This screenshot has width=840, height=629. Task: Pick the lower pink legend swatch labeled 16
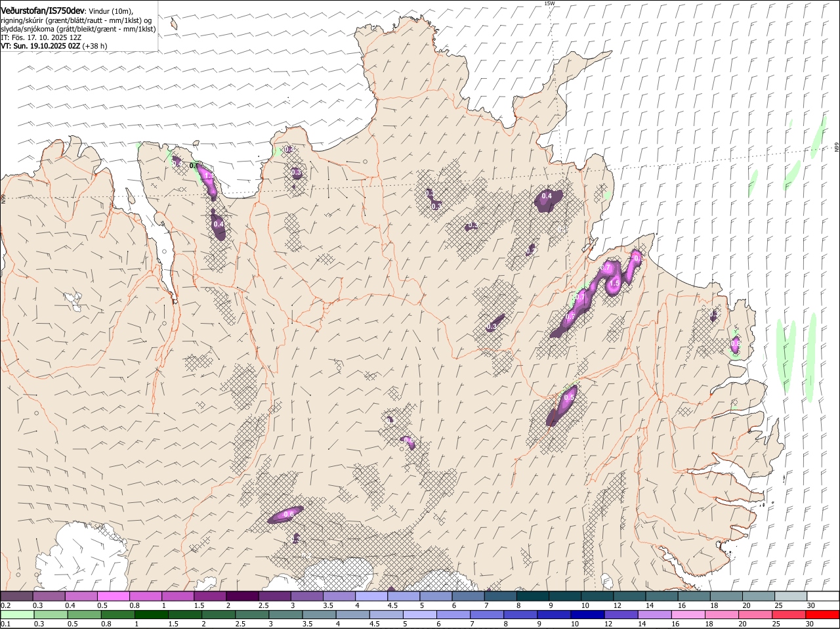click(x=687, y=615)
